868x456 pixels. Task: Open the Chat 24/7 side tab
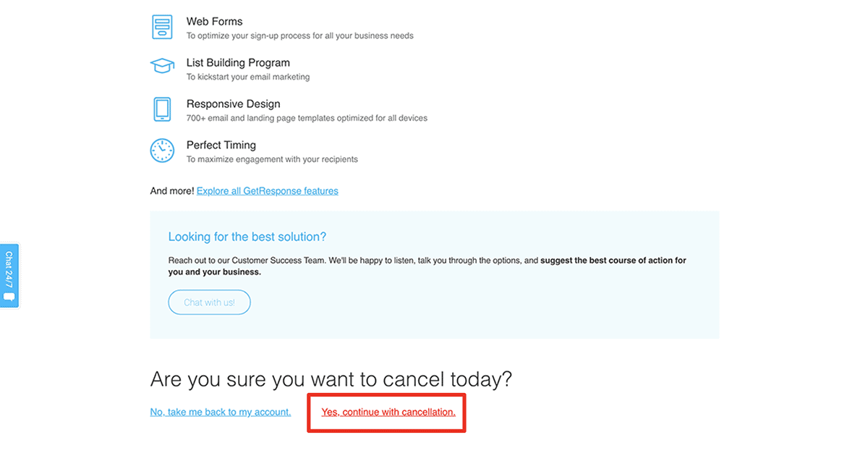tap(9, 276)
